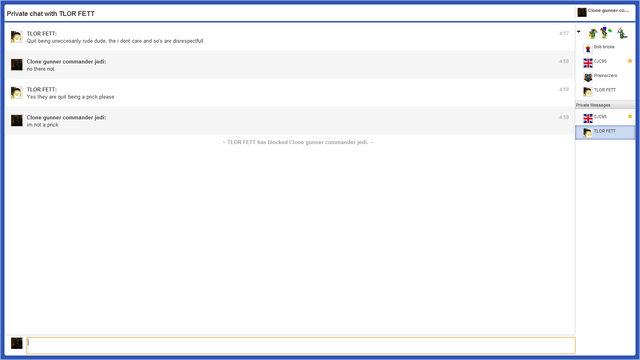Click Clone gunner avatar on the "im not a prick" message

16,120
